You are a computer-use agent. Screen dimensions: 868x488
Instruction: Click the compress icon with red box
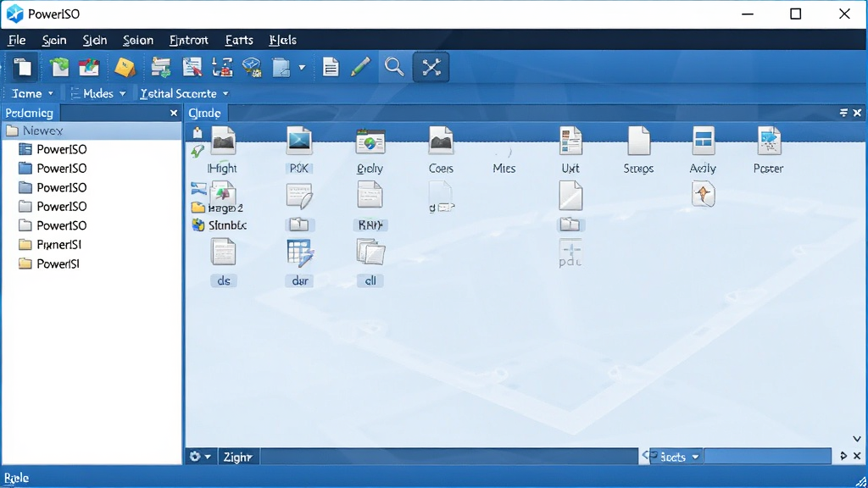click(x=222, y=68)
